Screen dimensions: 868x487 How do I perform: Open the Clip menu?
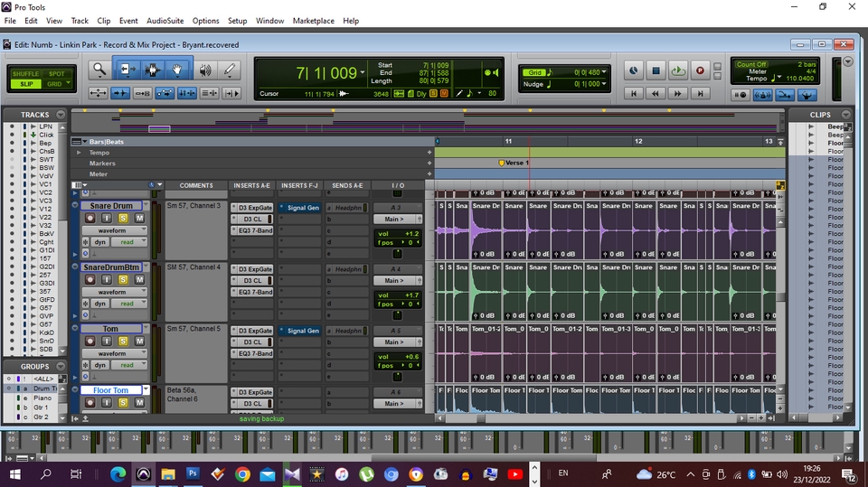[x=103, y=21]
